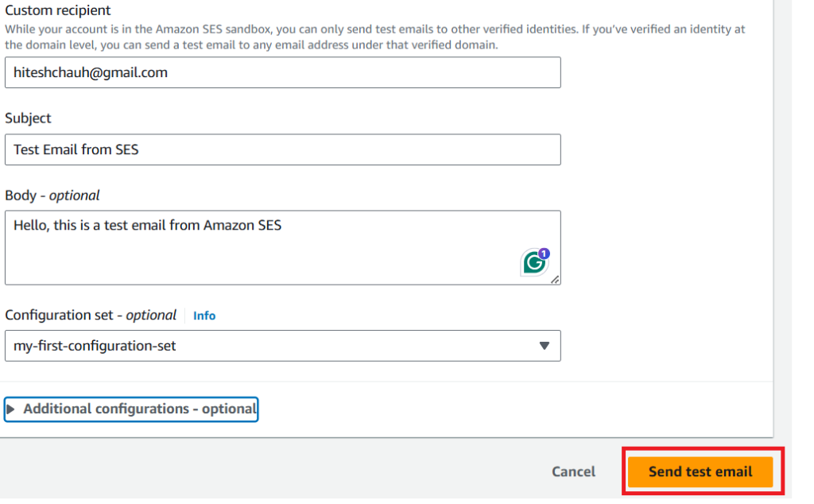Send the test email
The image size is (814, 504).
click(700, 471)
